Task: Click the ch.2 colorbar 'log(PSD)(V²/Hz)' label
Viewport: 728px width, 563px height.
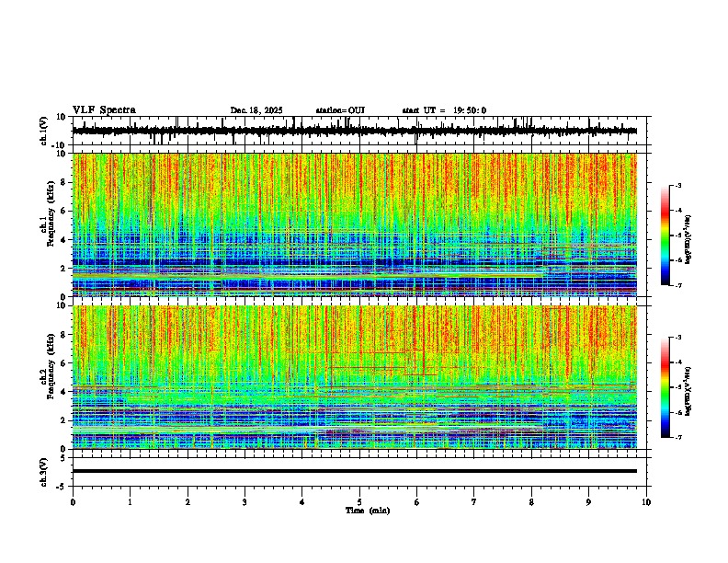Action: pos(688,392)
